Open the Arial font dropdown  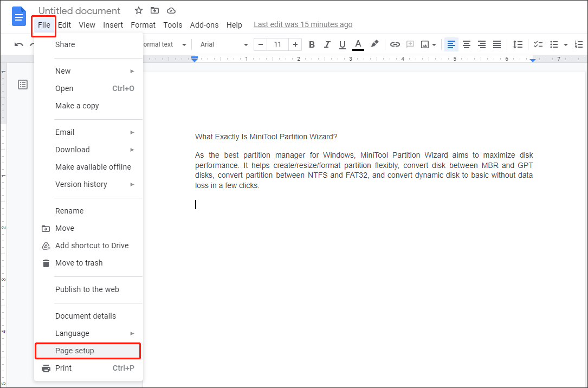[x=224, y=44]
